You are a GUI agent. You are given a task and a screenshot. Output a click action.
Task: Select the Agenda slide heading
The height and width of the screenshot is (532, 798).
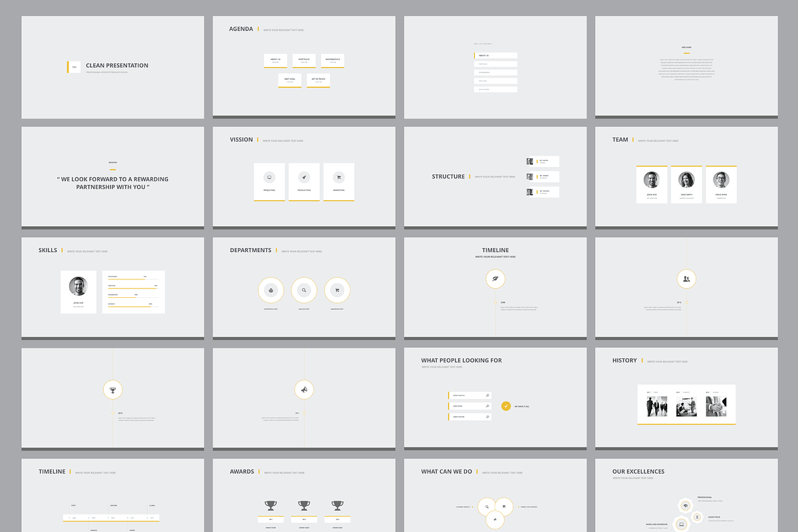241,29
